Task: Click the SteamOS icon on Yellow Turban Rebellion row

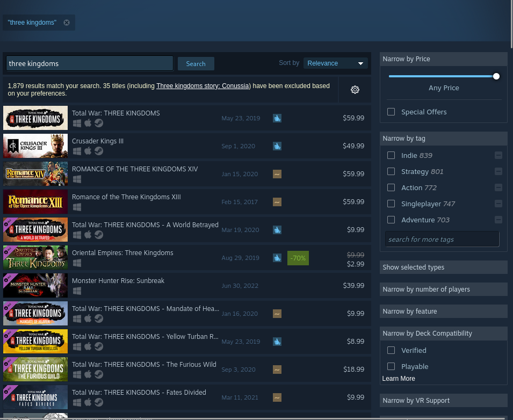Action: coord(98,346)
